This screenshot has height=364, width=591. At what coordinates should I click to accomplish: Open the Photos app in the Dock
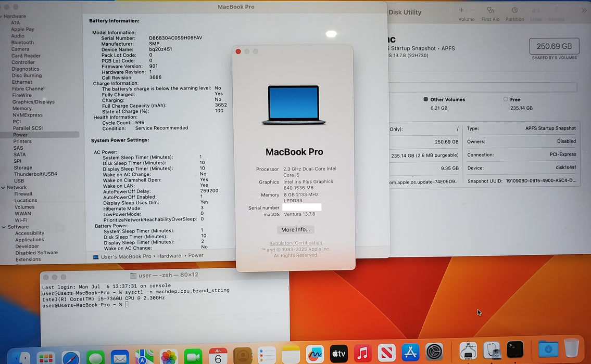pos(169,357)
